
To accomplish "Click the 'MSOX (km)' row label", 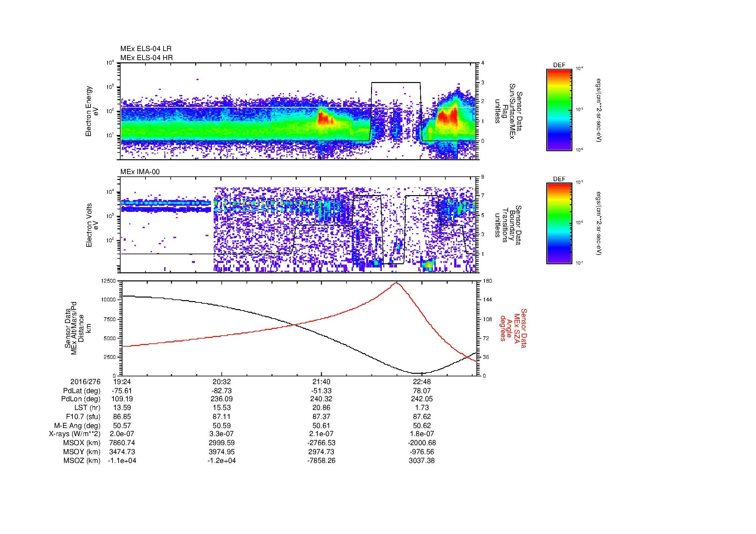I will pyautogui.click(x=82, y=443).
